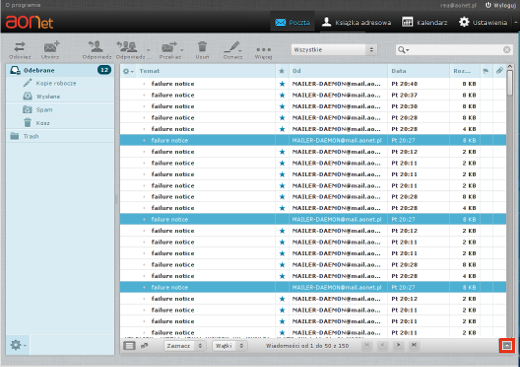This screenshot has width=520, height=367.
Task: Select the Odebrane inbox folder
Action: point(60,70)
